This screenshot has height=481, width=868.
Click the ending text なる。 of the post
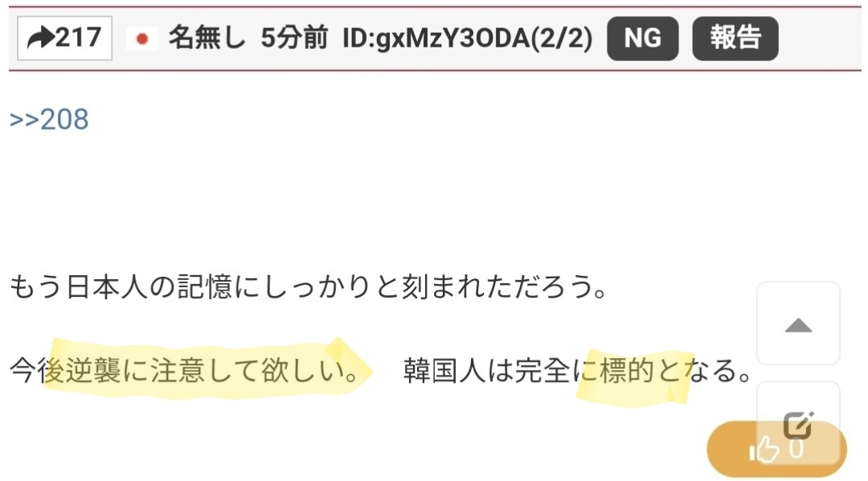coord(718,370)
